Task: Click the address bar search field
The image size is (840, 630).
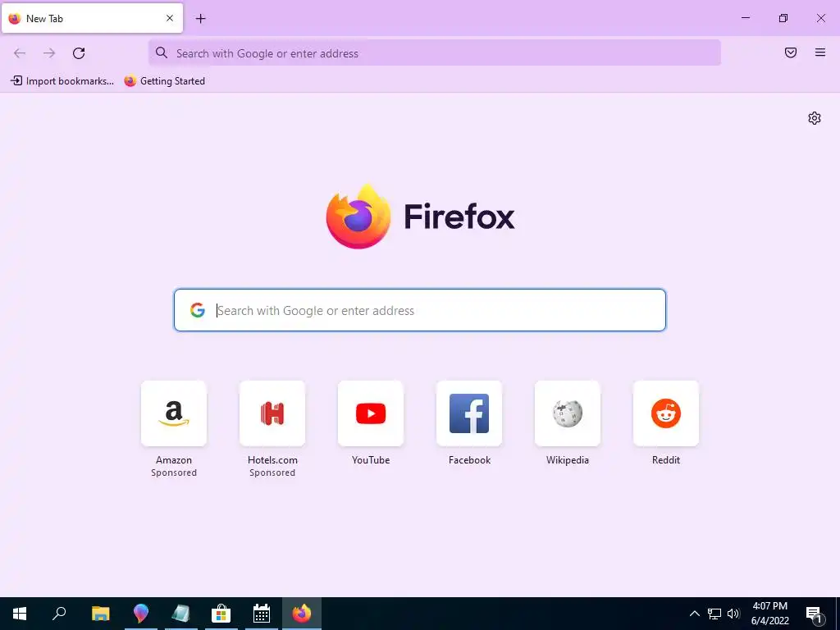Action: click(435, 53)
